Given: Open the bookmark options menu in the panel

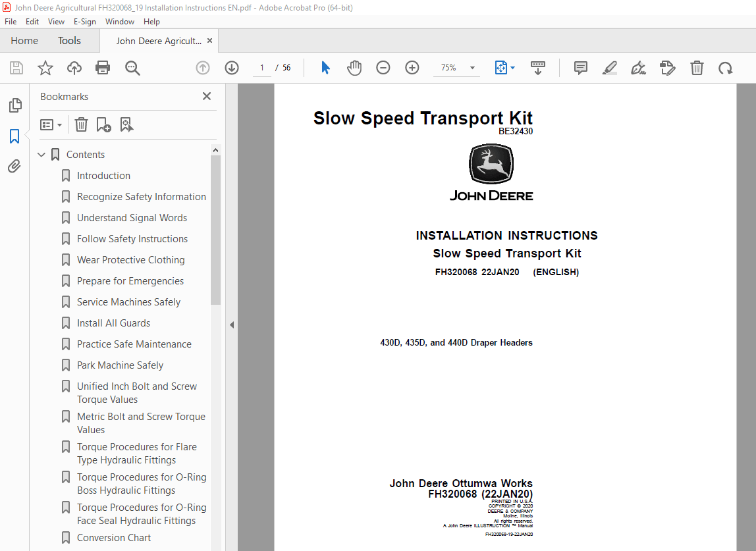Looking at the screenshot, I should click(51, 124).
